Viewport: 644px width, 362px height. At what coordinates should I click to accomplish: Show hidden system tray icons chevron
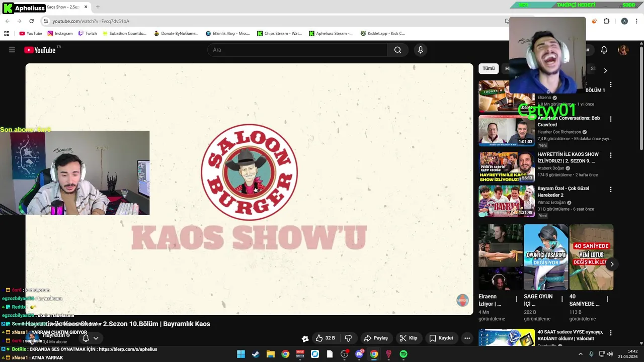tap(580, 354)
